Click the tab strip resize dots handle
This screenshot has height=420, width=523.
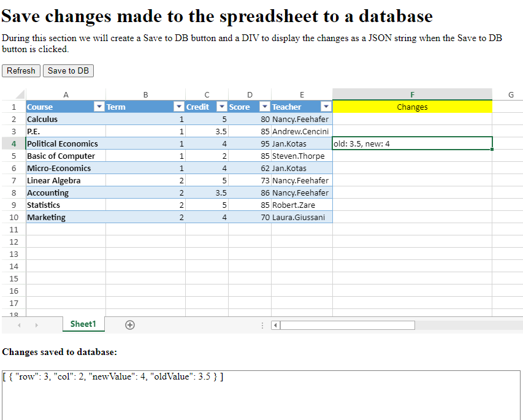tap(262, 325)
